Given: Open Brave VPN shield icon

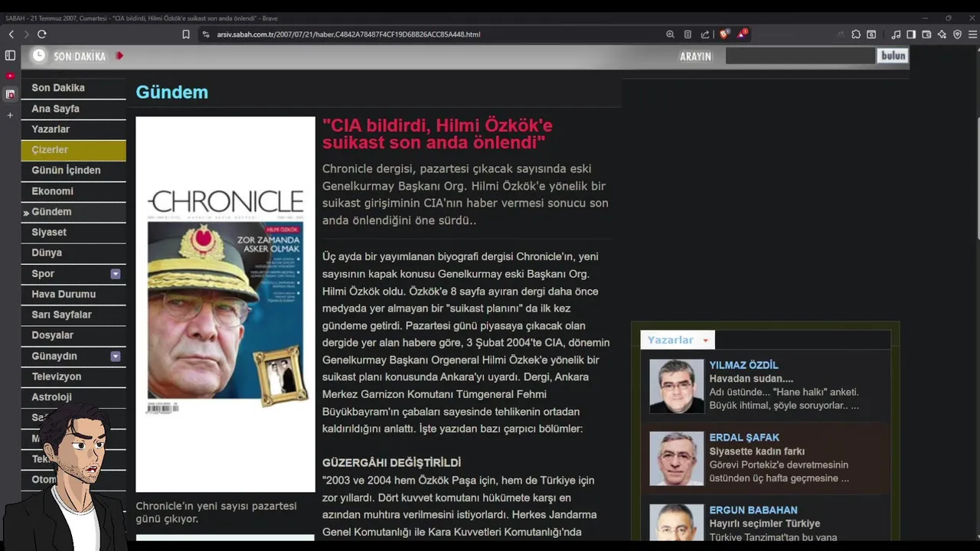Looking at the screenshot, I should point(957,34).
